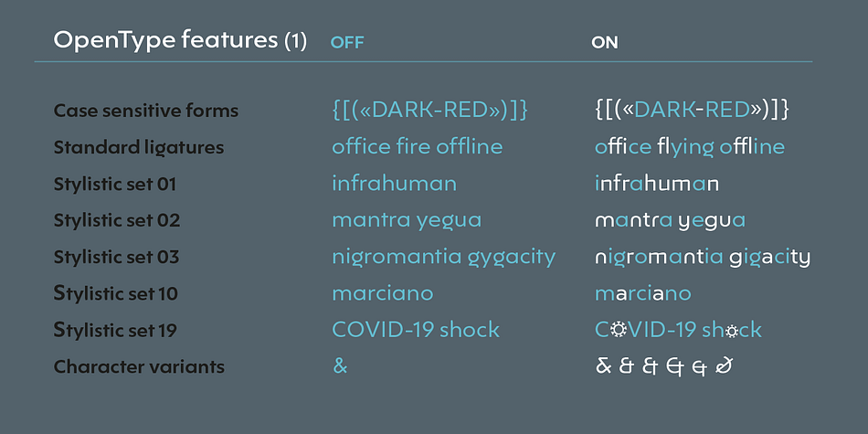Click the OFF sample 'office fire offline'
868x434 pixels.
[418, 147]
